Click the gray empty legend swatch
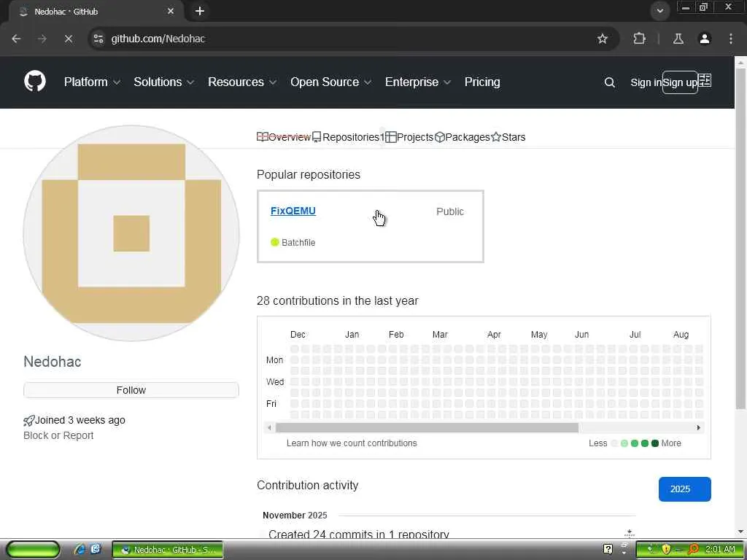Image resolution: width=747 pixels, height=560 pixels. click(614, 443)
